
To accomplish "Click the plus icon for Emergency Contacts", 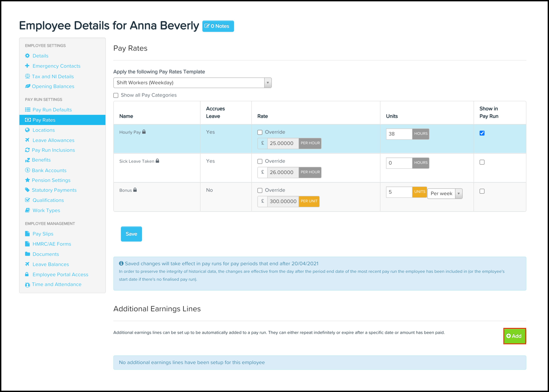I will tap(27, 66).
